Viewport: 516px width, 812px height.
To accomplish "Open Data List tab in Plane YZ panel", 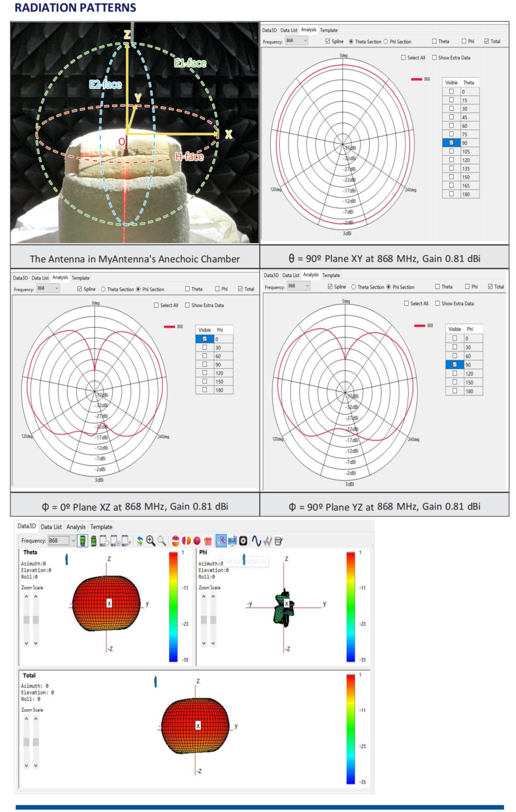I will [291, 275].
